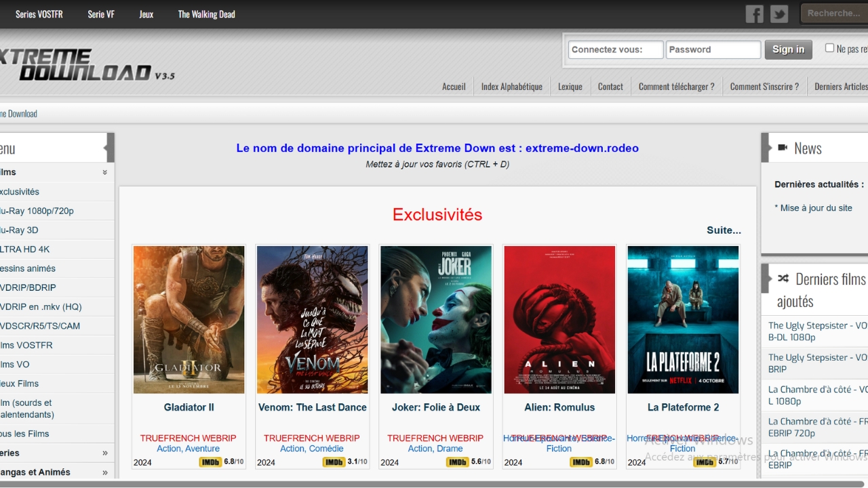This screenshot has height=488, width=868.
Task: Open the Facebook page icon
Action: pyautogui.click(x=754, y=14)
